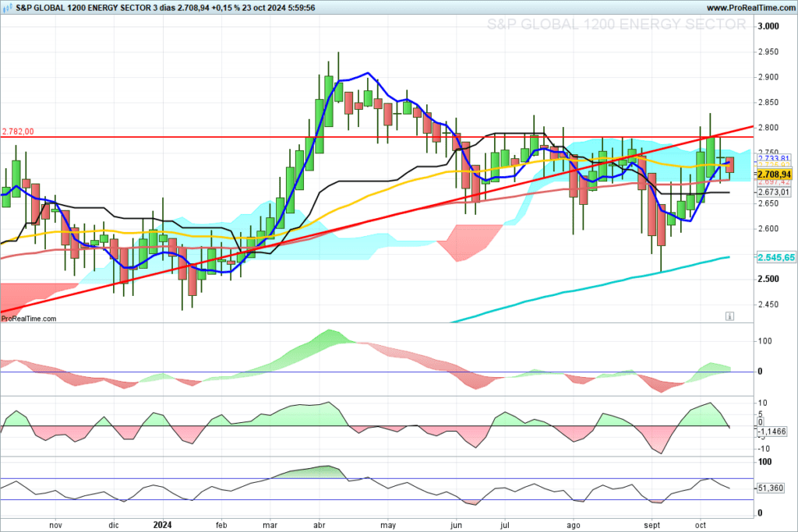Image resolution: width=798 pixels, height=532 pixels.
Task: Open the www.ProRealTime.com link
Action: click(750, 8)
